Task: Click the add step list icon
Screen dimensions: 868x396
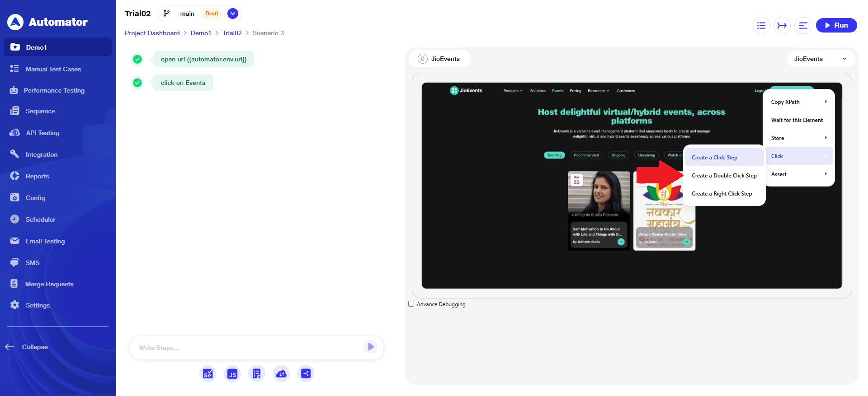Action: 257,373
